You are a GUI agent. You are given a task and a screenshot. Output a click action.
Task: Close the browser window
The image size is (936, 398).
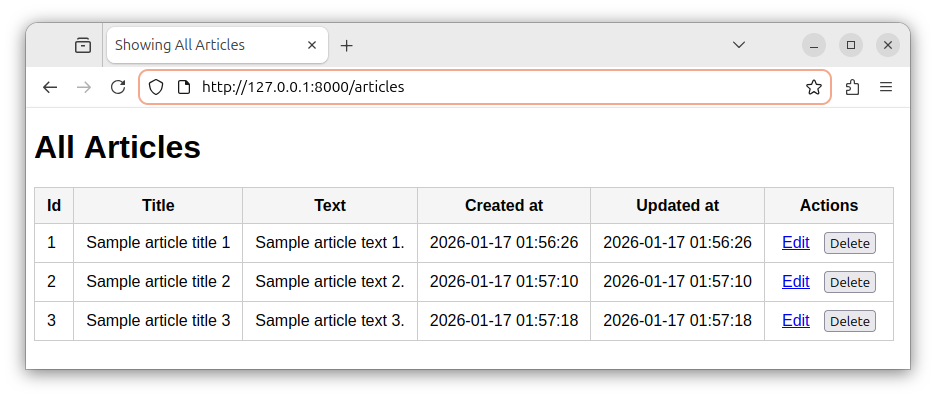pos(888,45)
